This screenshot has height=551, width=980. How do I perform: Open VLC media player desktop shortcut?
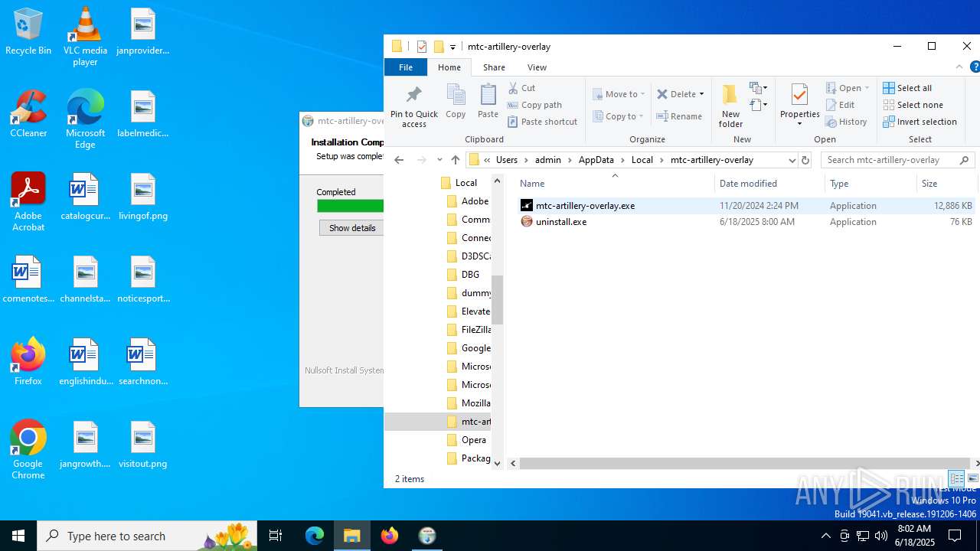(x=85, y=37)
